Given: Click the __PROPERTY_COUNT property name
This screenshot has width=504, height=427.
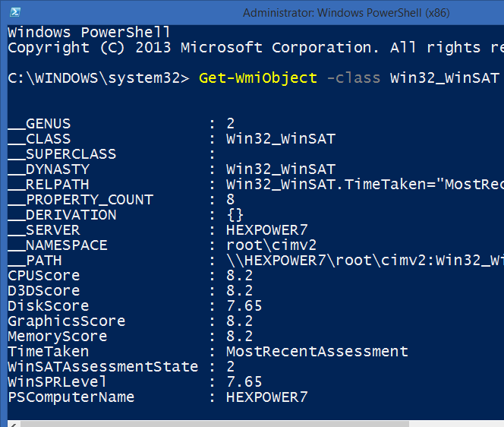Looking at the screenshot, I should coord(80,200).
